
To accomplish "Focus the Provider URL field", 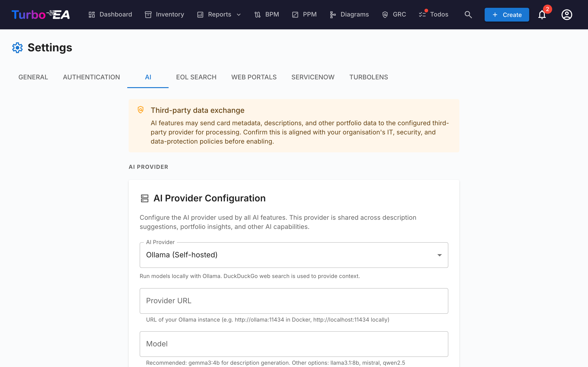I will [x=294, y=301].
